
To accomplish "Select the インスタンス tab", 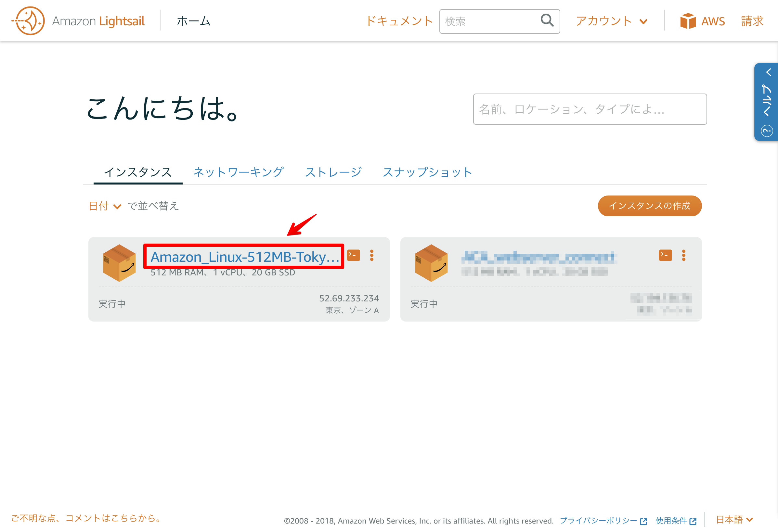I will [x=138, y=172].
